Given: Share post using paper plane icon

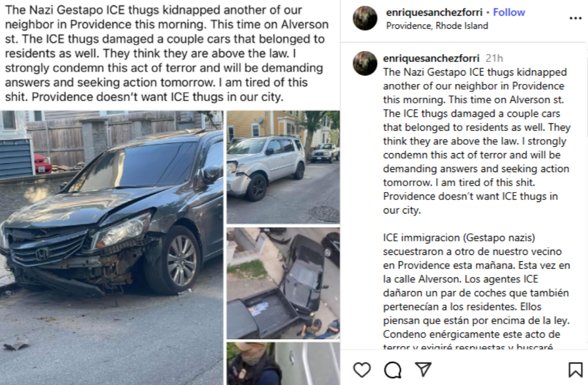Looking at the screenshot, I should pos(423,369).
